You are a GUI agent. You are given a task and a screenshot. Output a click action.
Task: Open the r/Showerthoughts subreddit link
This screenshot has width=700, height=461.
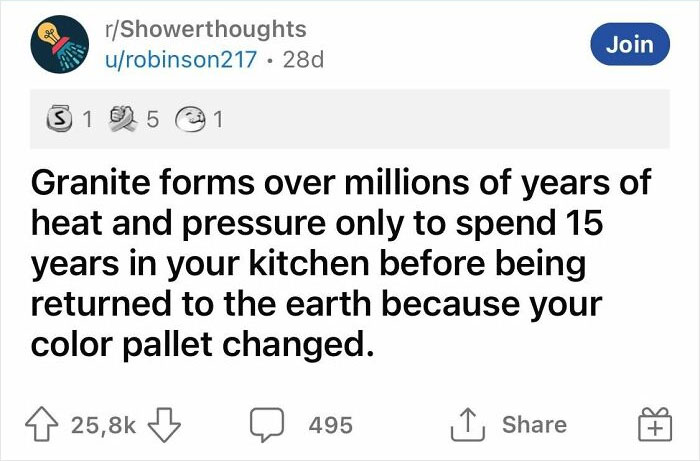(205, 29)
